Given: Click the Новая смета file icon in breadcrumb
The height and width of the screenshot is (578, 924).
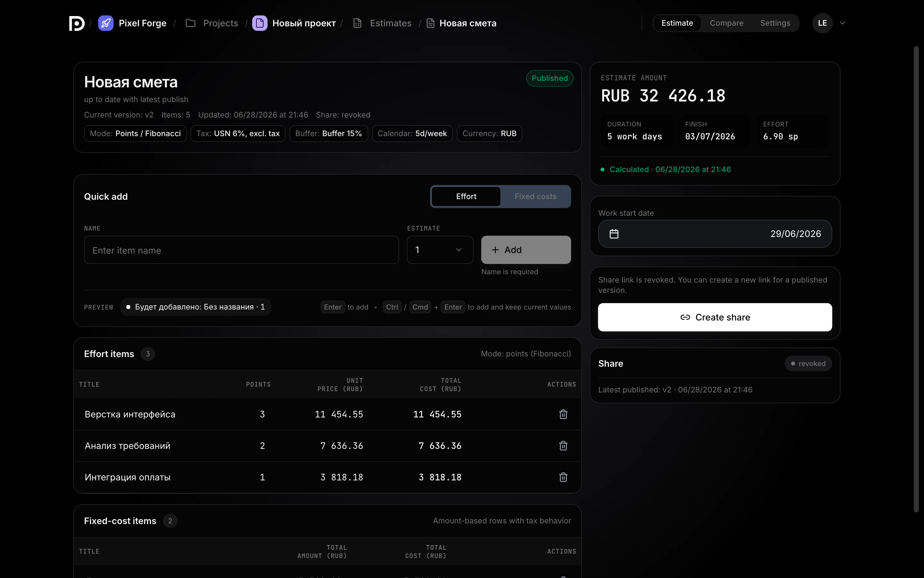Looking at the screenshot, I should (430, 23).
